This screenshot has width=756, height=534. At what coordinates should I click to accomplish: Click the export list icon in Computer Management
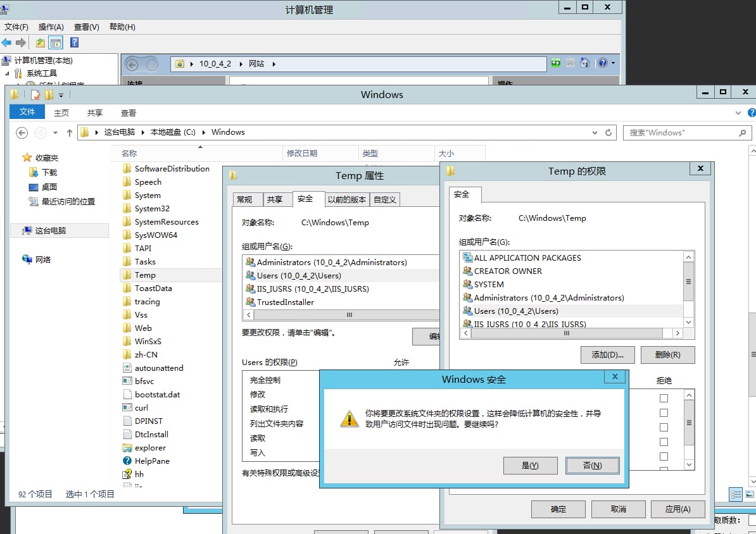tap(39, 42)
